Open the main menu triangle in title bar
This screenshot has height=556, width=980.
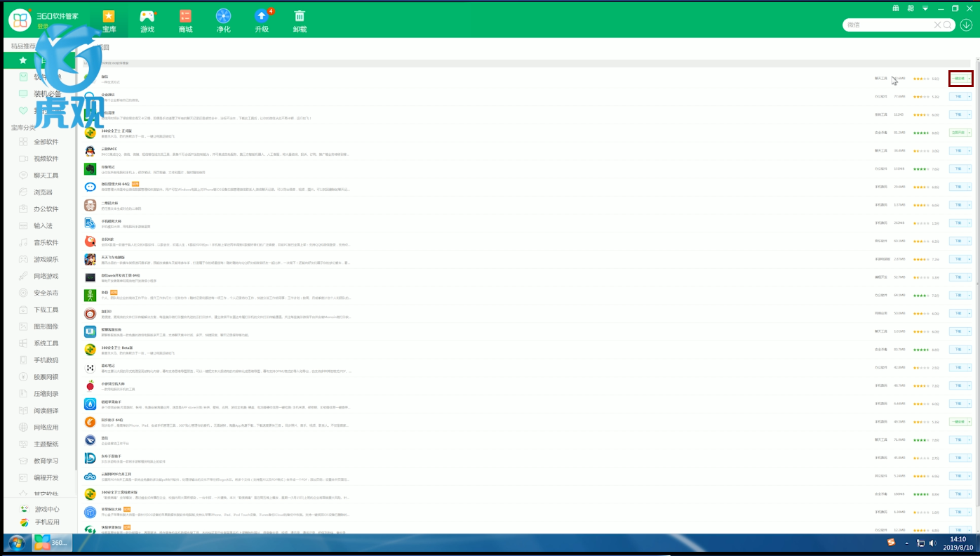coord(925,8)
